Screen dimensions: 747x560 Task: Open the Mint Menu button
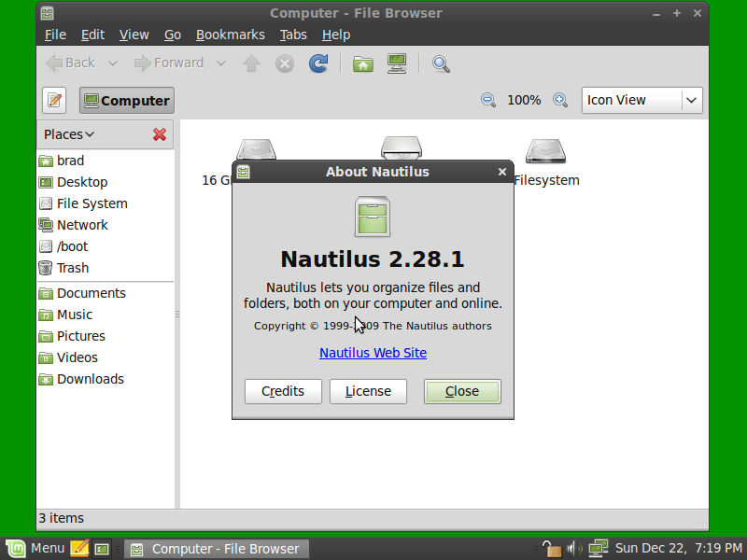coord(35,549)
